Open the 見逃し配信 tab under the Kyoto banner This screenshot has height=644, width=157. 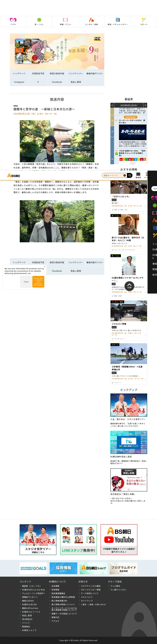tap(76, 82)
